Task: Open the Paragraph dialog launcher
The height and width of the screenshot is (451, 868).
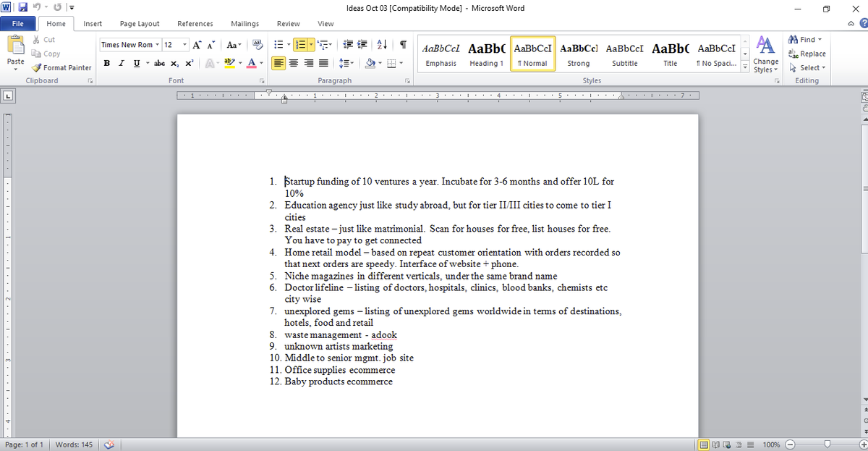Action: point(408,81)
